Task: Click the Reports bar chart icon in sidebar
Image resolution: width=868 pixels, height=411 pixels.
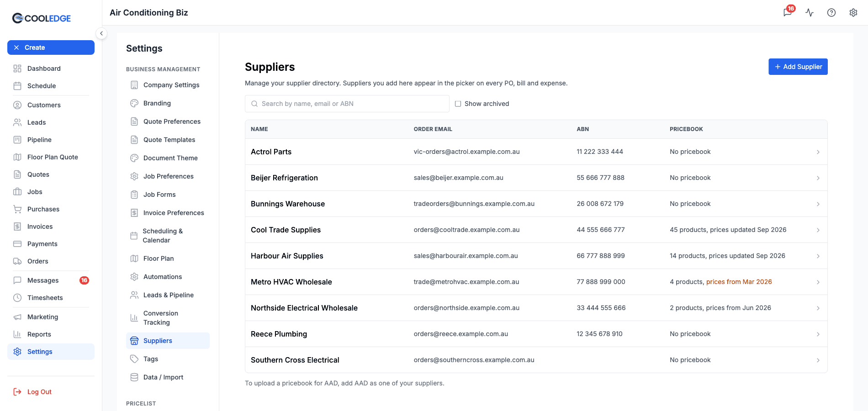Action: pyautogui.click(x=17, y=334)
